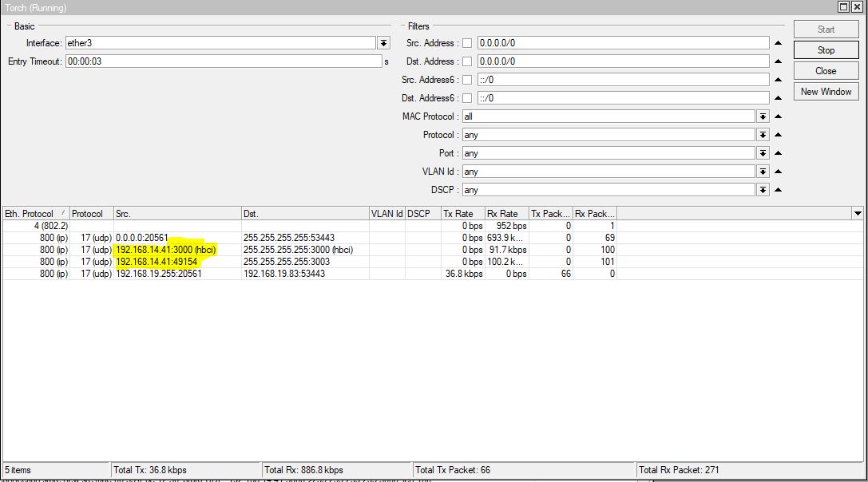Click the Start button
This screenshot has height=482, width=868.
coord(826,30)
